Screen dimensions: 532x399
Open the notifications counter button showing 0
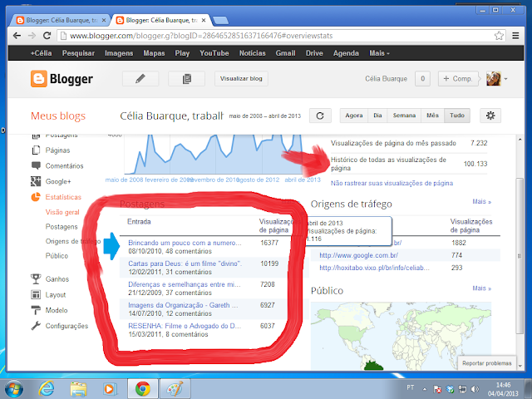423,79
